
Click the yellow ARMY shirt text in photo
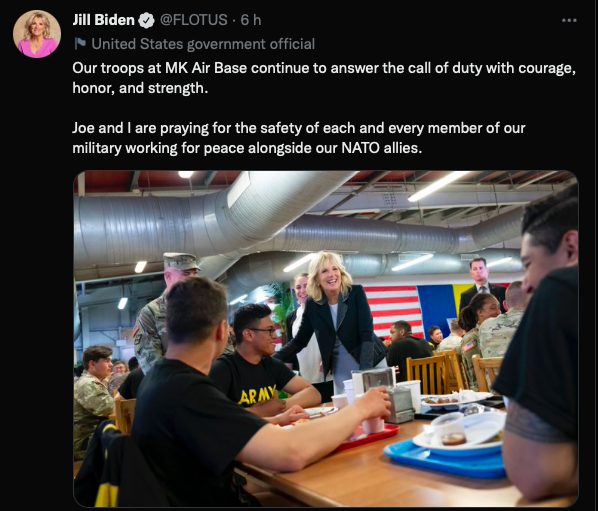point(257,396)
